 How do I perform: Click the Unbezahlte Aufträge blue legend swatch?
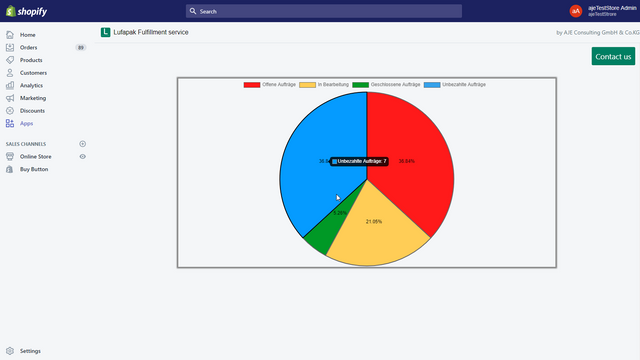pos(432,85)
